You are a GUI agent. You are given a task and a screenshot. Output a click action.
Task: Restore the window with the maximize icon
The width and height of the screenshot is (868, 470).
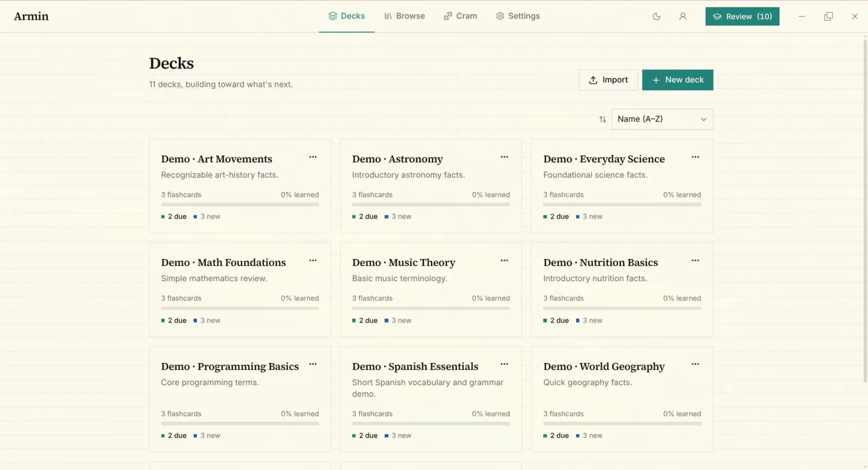[x=828, y=16]
